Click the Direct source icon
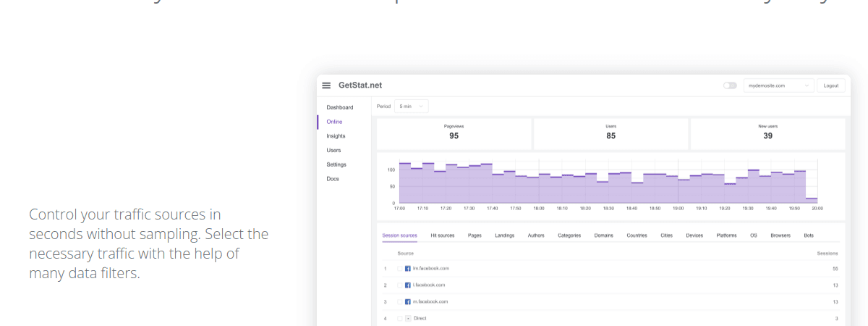868x326 pixels. tap(408, 318)
